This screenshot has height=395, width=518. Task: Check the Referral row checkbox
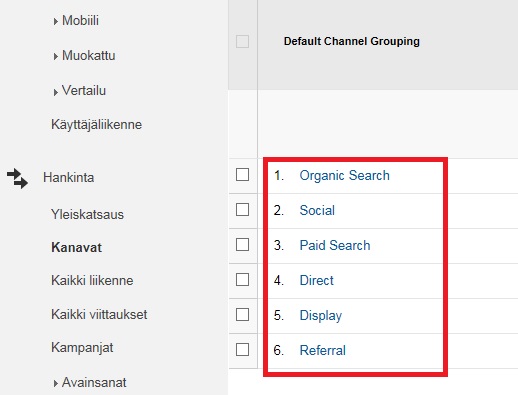coord(242,350)
